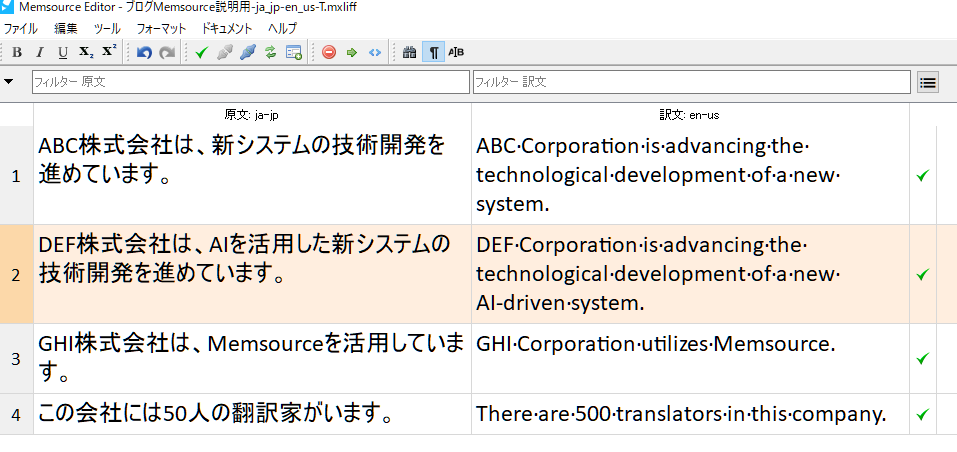Click the AB text cursor icon

(x=456, y=52)
